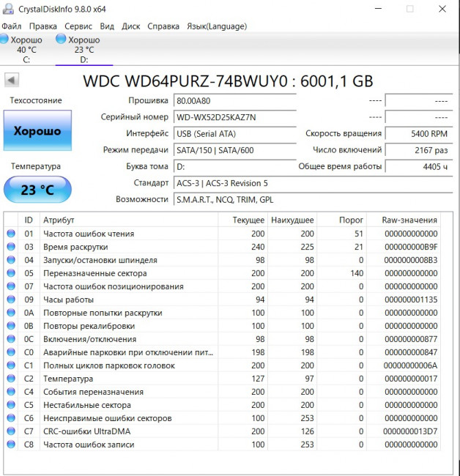Open the Сервис menu
This screenshot has width=460, height=476.
(x=78, y=26)
